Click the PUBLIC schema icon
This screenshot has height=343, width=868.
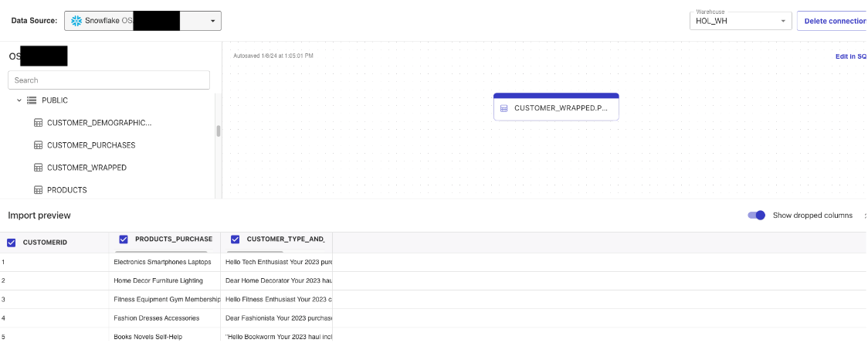pos(32,100)
